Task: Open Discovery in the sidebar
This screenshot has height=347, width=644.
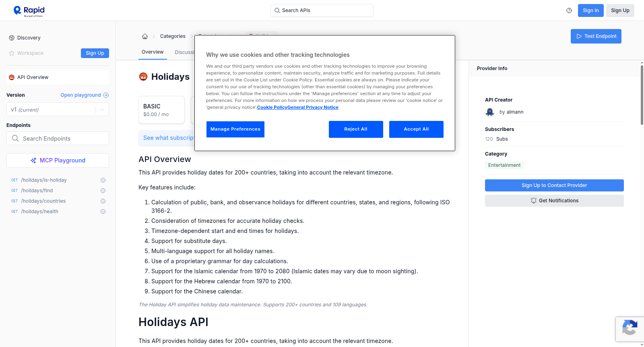Action: coord(29,38)
